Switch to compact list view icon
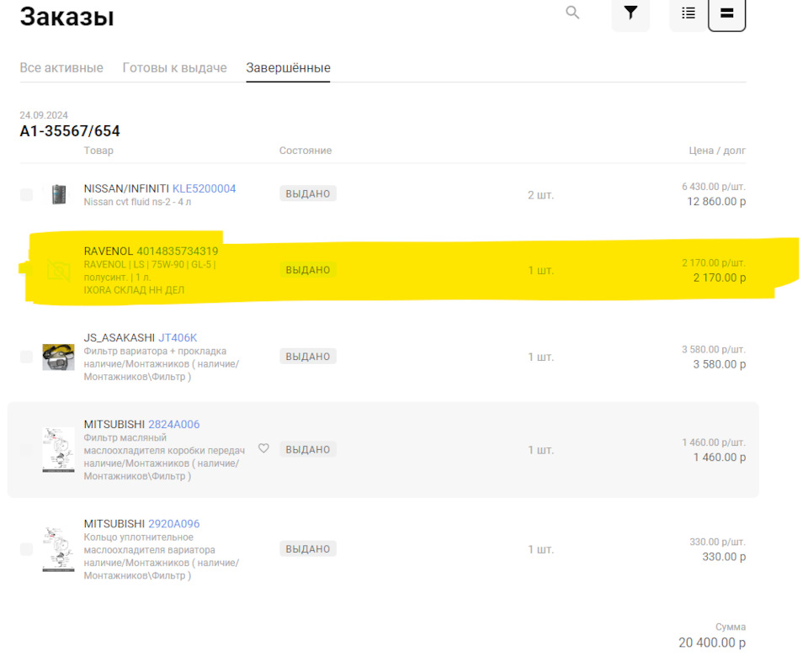 [x=688, y=13]
